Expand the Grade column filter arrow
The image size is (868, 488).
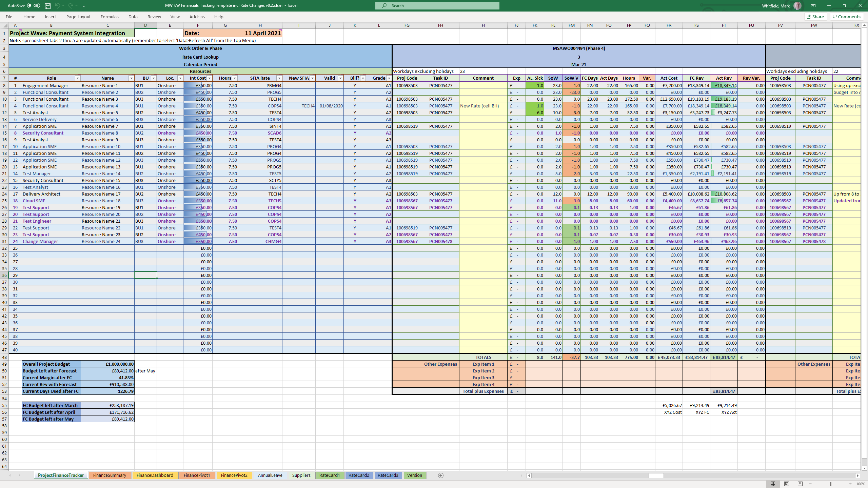tap(389, 78)
